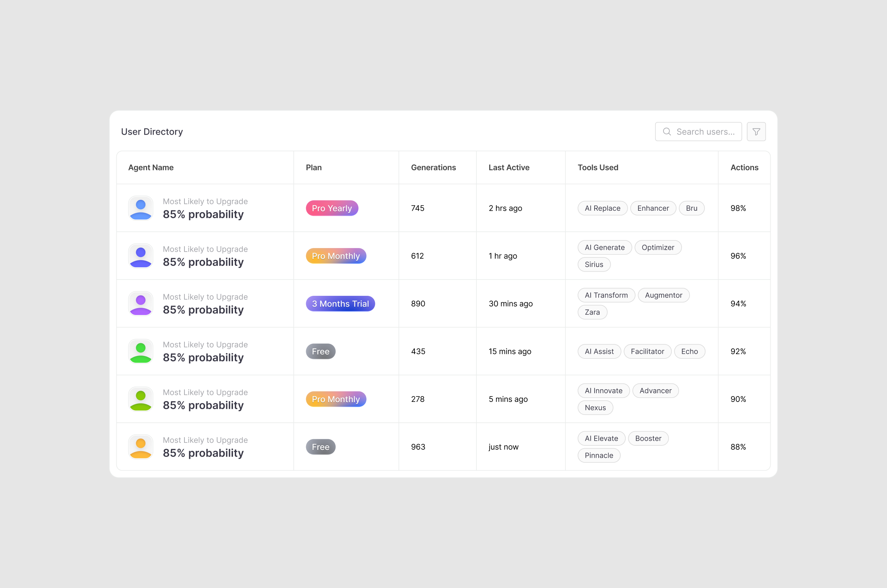
Task: Click the Last Active column header
Action: [x=509, y=167]
